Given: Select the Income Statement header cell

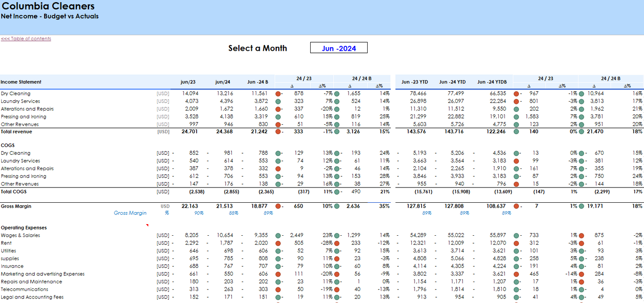Looking at the screenshot, I should (21, 82).
